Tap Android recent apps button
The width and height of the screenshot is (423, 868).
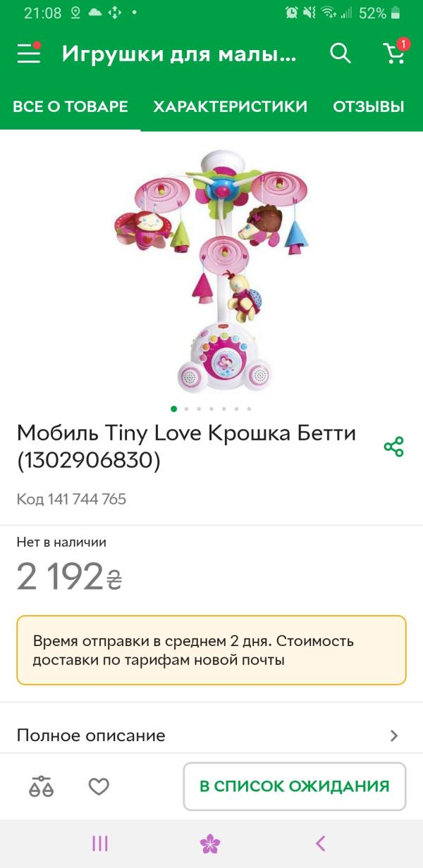100,843
